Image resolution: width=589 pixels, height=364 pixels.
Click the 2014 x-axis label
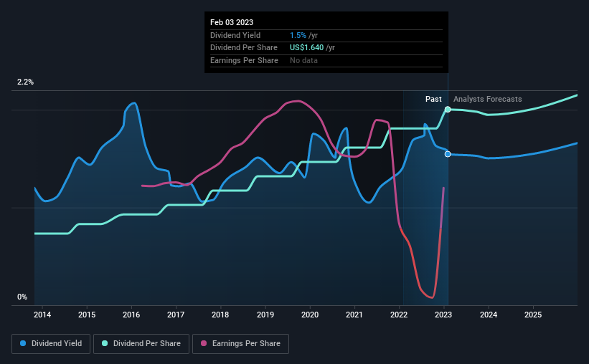pos(42,315)
